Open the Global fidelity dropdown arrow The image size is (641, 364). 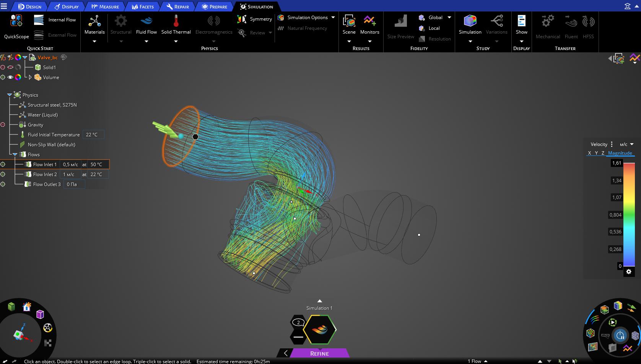tap(449, 18)
